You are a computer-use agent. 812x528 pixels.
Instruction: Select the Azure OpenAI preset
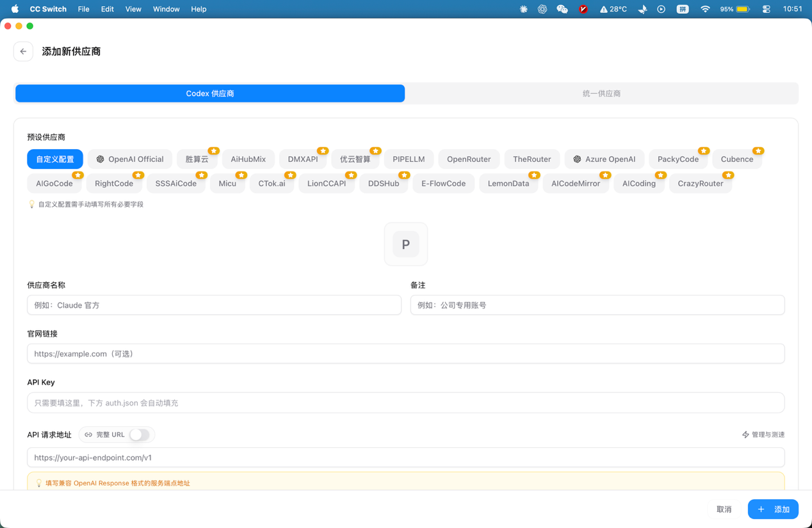pyautogui.click(x=605, y=159)
